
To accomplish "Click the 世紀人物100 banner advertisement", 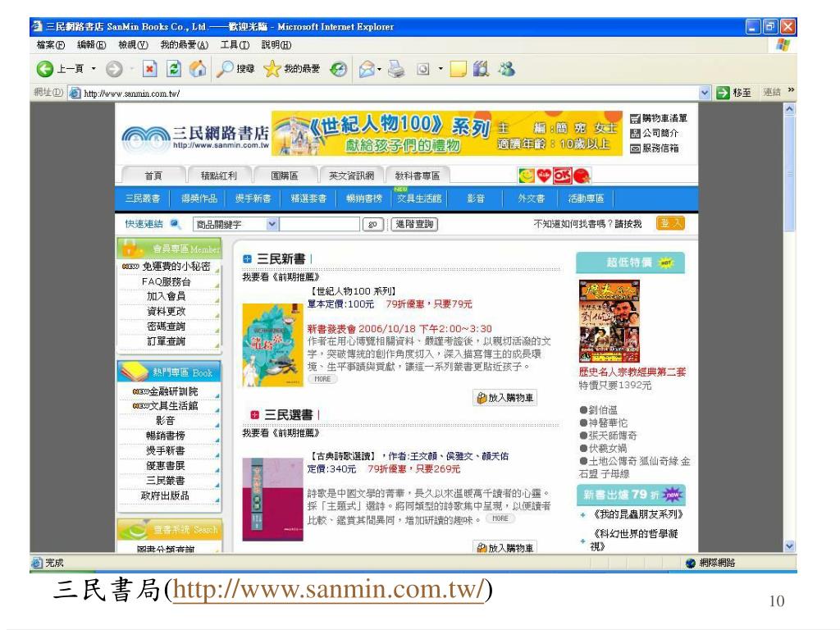I will click(x=447, y=134).
